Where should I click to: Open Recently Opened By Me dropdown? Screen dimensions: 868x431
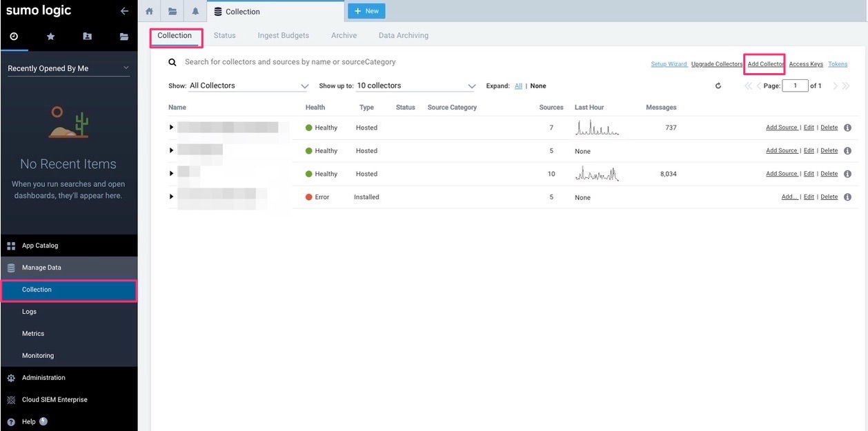point(68,68)
